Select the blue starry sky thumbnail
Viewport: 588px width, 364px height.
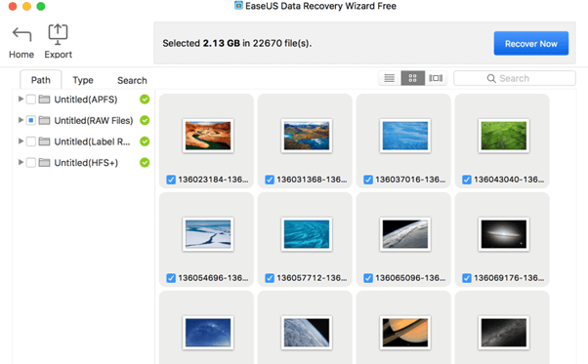[x=208, y=333]
